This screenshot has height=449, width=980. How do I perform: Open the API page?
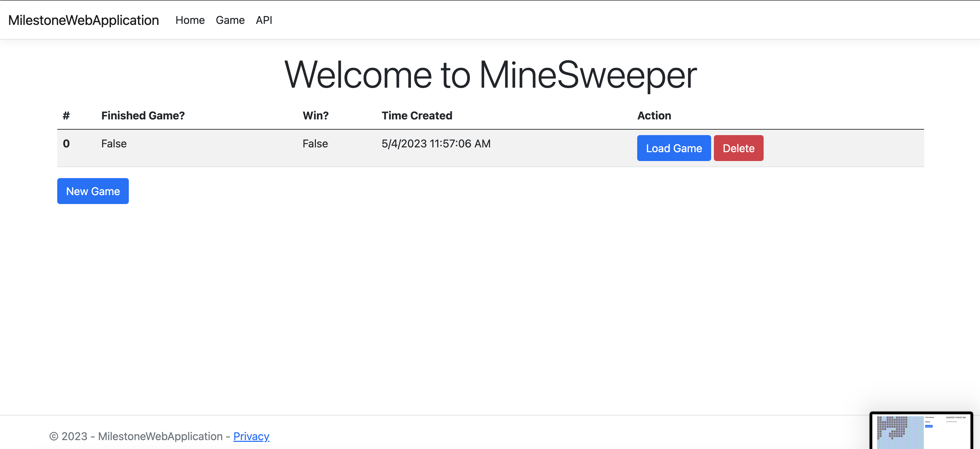pos(264,20)
